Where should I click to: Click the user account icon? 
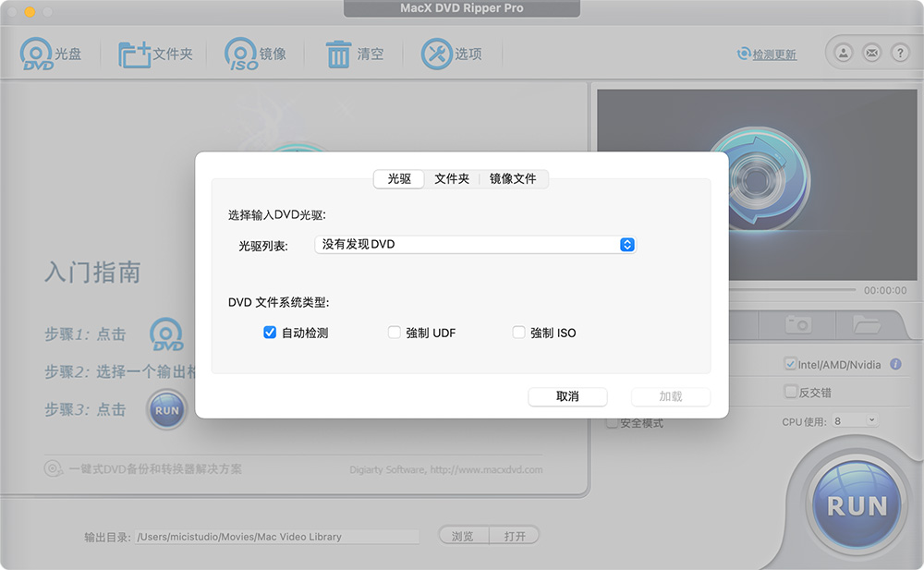pos(844,53)
